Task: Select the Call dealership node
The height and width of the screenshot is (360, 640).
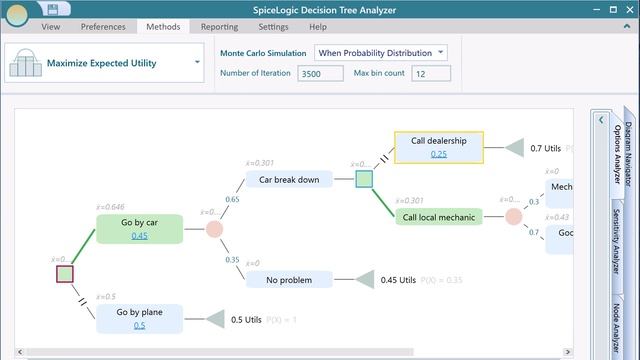Action: pyautogui.click(x=439, y=147)
